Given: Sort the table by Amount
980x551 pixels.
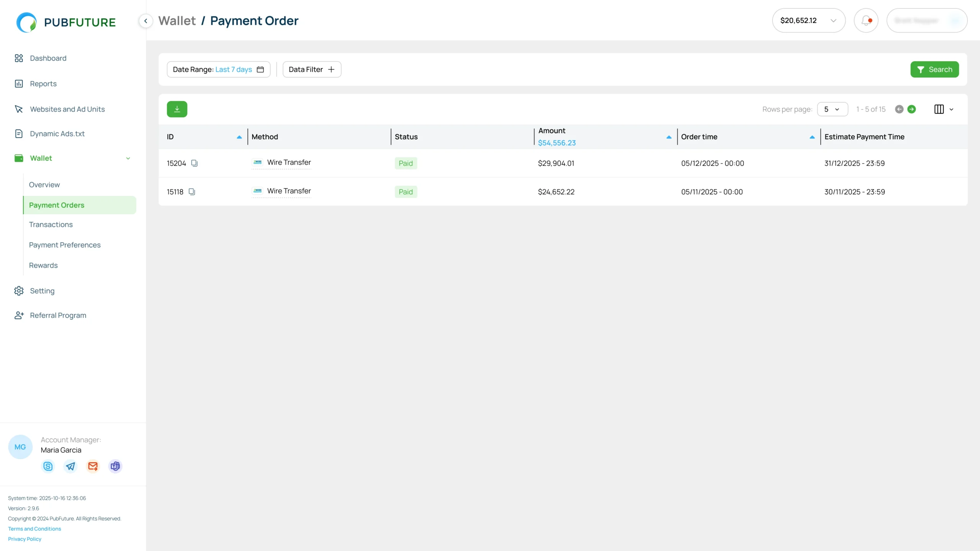Looking at the screenshot, I should [668, 137].
